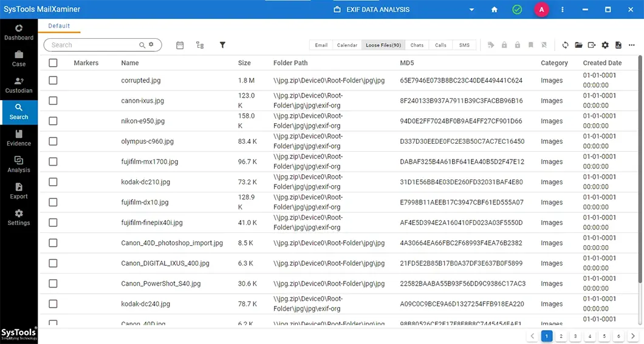644x344 pixels.
Task: Open the Analysis section
Action: [18, 164]
